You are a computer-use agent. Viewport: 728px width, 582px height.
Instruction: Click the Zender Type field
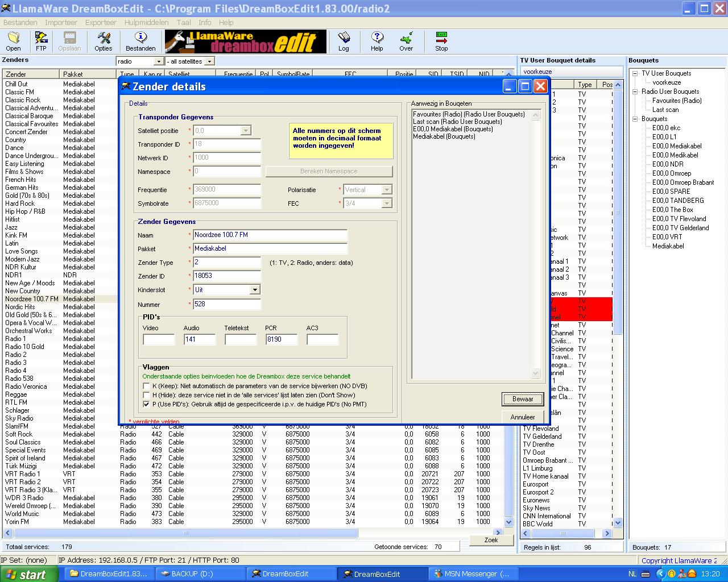227,263
